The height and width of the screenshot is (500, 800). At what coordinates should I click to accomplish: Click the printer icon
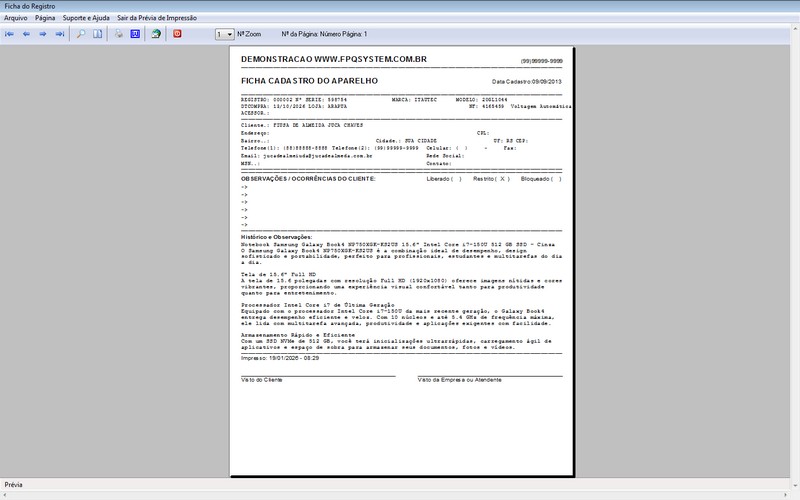tap(118, 34)
